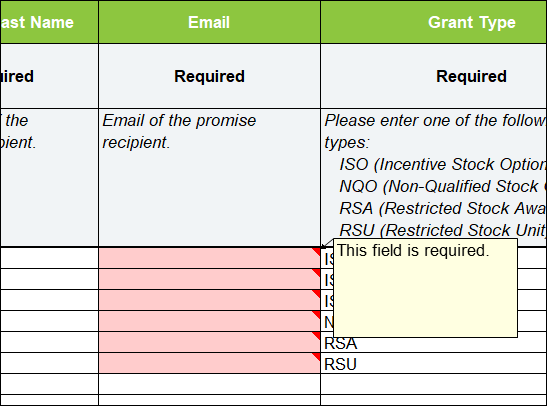This screenshot has height=406, width=547.
Task: Select the Grant Type column header
Action: (434, 22)
